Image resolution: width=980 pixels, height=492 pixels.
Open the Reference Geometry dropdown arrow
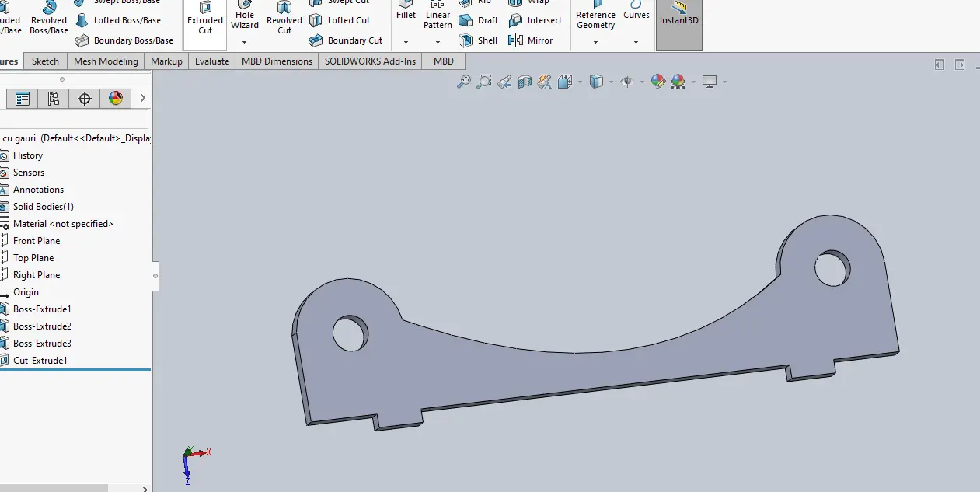(596, 42)
